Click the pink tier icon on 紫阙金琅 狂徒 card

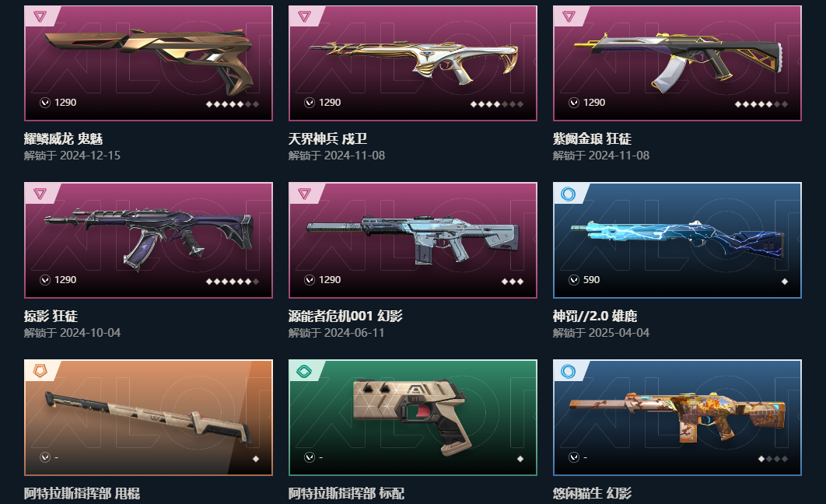point(569,16)
